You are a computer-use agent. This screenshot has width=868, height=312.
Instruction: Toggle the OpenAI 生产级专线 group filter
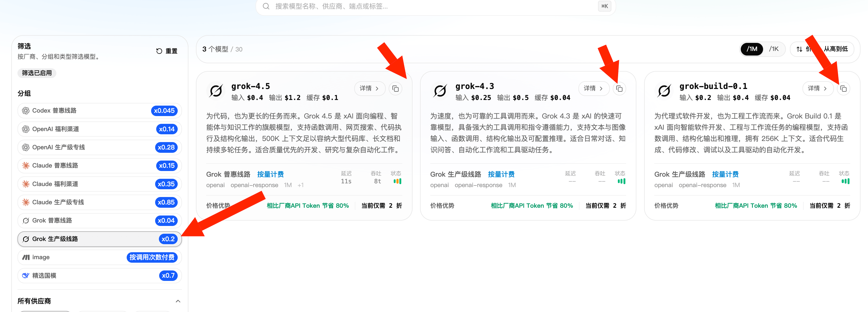pyautogui.click(x=99, y=147)
